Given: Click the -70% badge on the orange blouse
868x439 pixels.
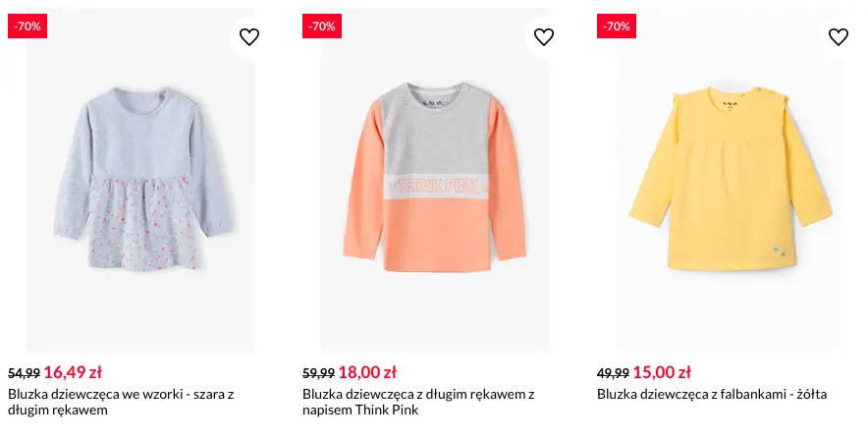Looking at the screenshot, I should point(322,27).
